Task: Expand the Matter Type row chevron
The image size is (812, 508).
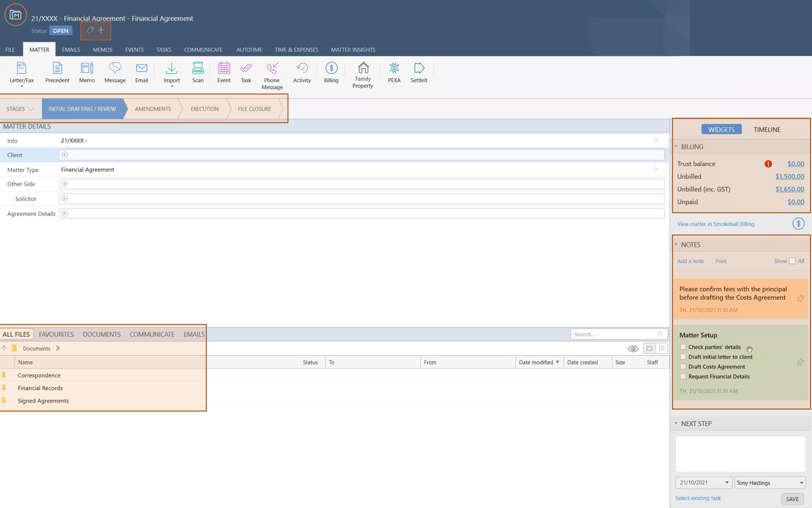Action: click(655, 169)
